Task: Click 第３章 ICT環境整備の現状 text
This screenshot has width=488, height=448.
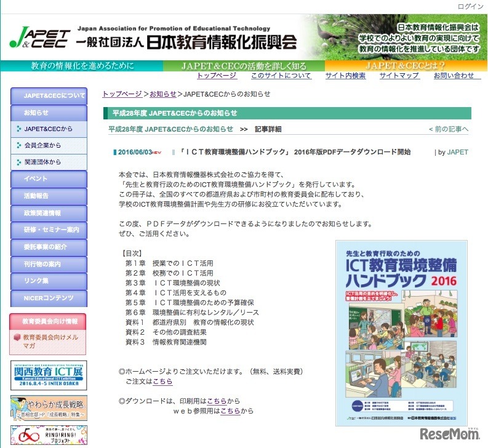Action: (173, 283)
